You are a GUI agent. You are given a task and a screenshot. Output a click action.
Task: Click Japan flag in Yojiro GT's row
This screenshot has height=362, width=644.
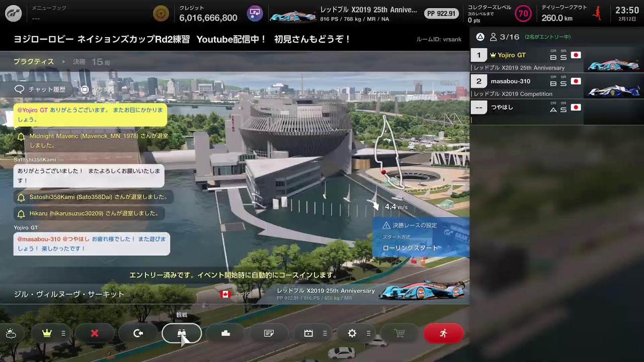coord(576,55)
